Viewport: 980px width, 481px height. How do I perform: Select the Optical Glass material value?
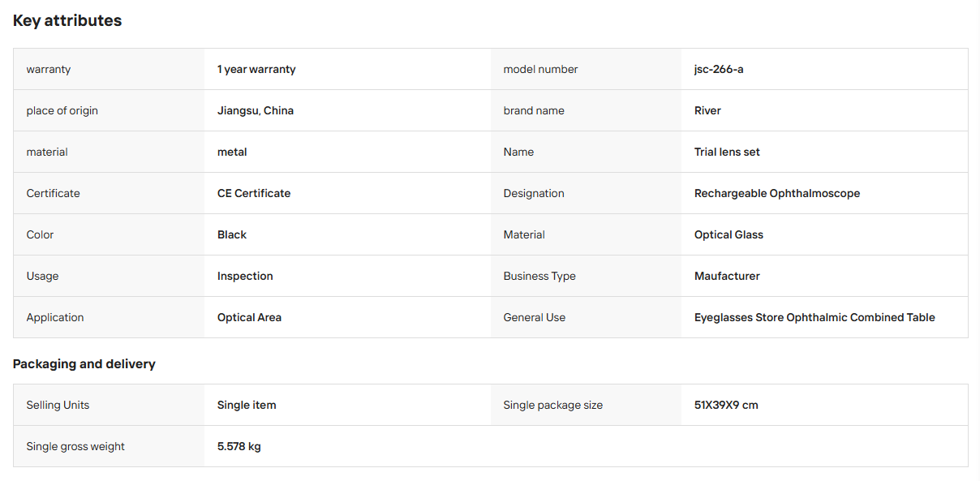729,235
